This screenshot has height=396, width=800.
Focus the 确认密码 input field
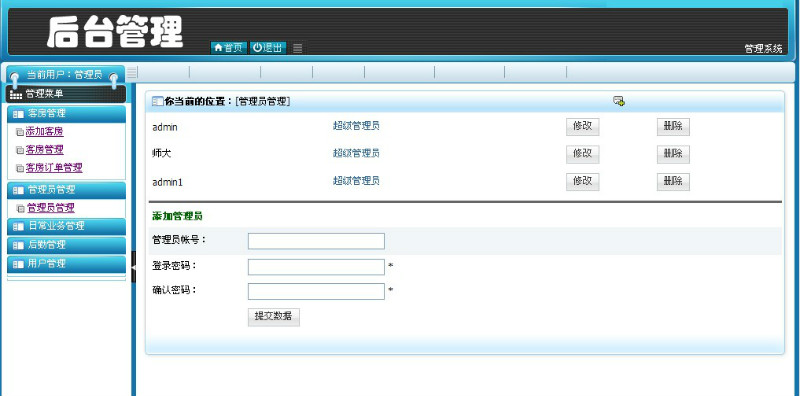click(316, 291)
